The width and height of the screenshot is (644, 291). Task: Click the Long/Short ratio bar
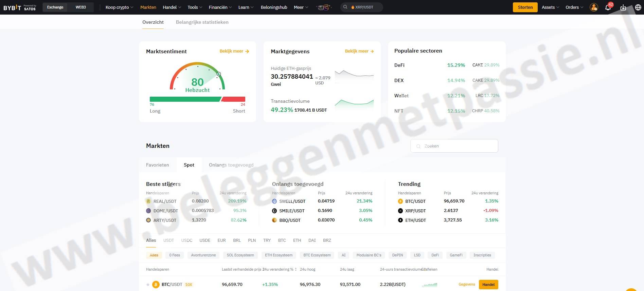click(x=197, y=99)
